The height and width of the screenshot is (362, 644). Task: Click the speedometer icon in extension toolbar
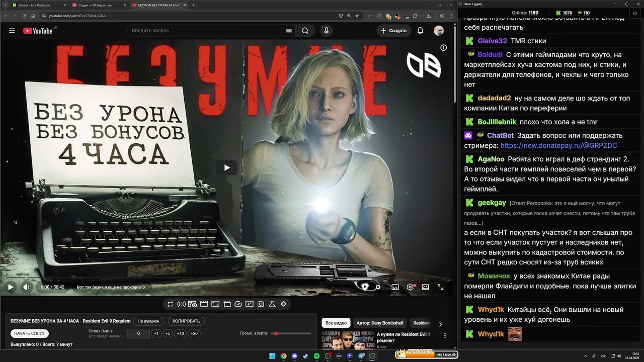(x=238, y=304)
